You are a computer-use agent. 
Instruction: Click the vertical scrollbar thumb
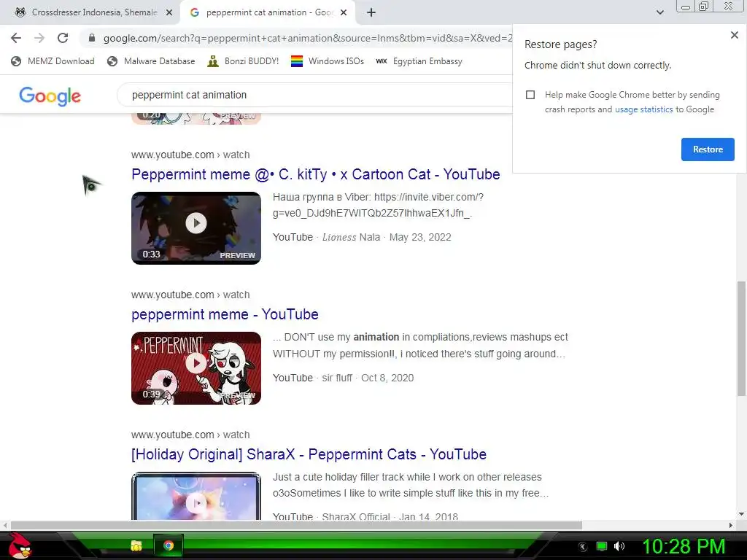pos(741,338)
